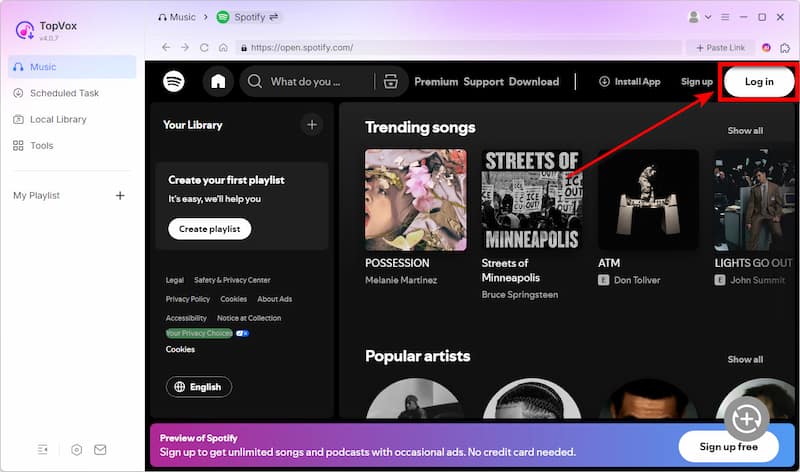Click artist name John Summit
Screen dimensions: 800x472
758,280
